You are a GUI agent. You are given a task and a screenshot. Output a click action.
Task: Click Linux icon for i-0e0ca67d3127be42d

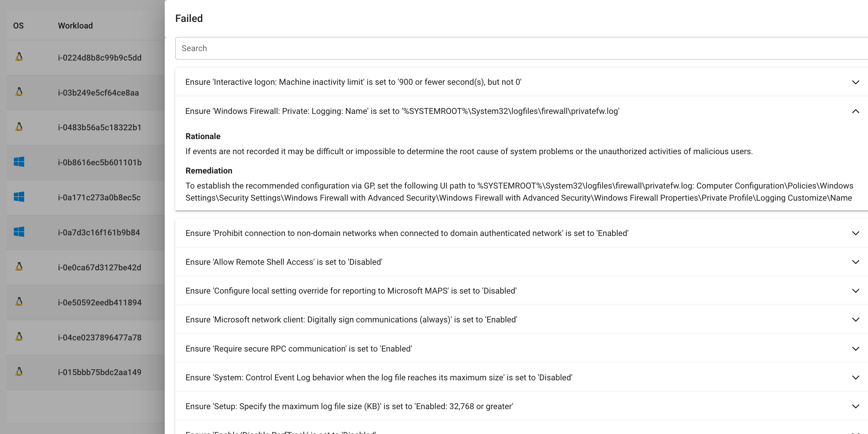click(19, 267)
